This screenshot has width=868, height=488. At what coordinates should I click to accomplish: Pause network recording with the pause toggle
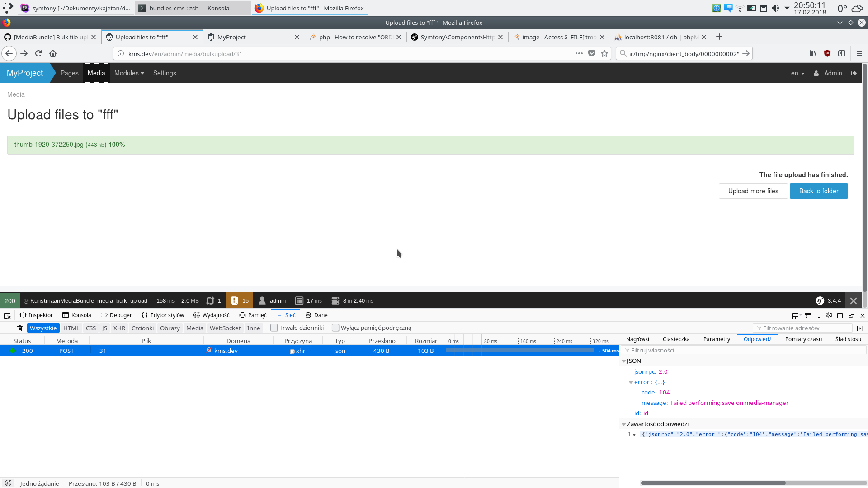click(x=7, y=328)
